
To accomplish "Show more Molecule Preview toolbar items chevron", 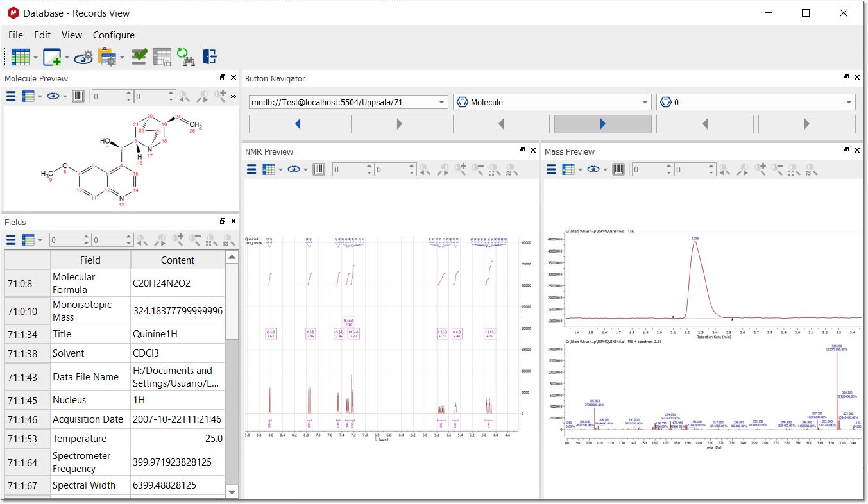I will (x=234, y=97).
